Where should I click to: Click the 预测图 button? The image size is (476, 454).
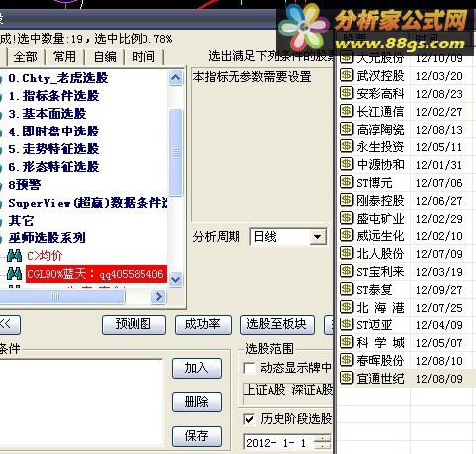point(134,324)
